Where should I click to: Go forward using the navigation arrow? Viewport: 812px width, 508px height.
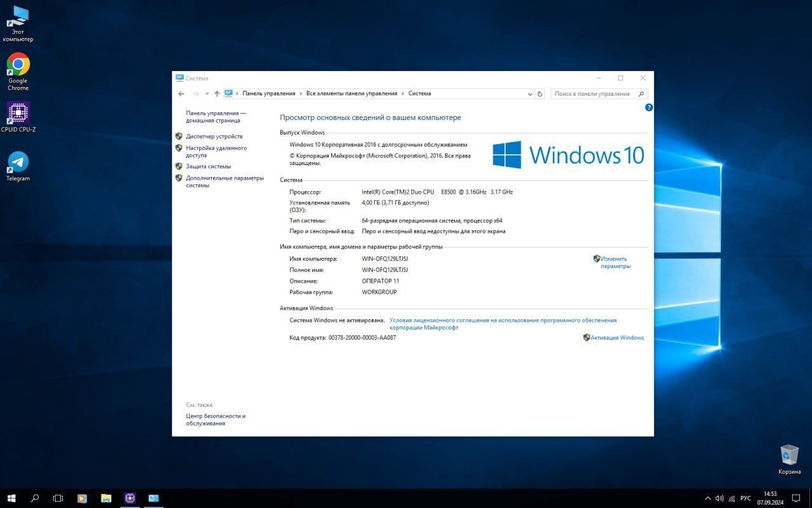pyautogui.click(x=195, y=94)
